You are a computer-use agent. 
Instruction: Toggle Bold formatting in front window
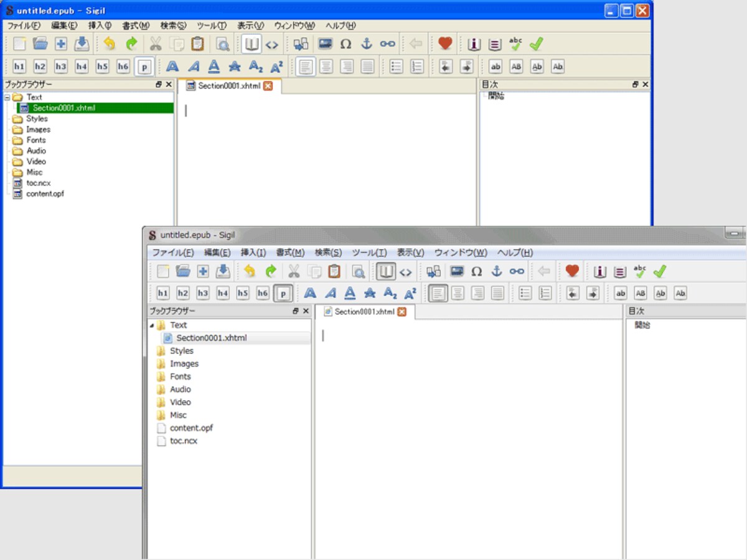pyautogui.click(x=310, y=293)
